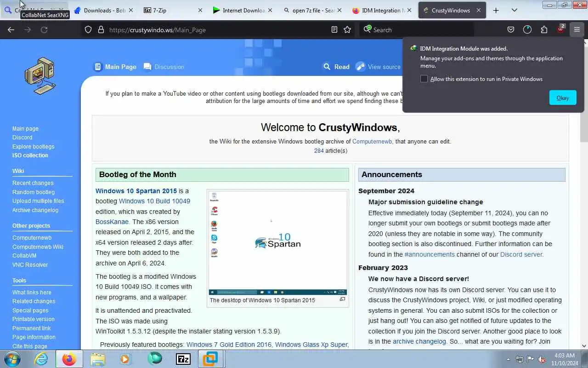Switch to the open 7z file search tab
The image size is (588, 368).
pyautogui.click(x=312, y=10)
